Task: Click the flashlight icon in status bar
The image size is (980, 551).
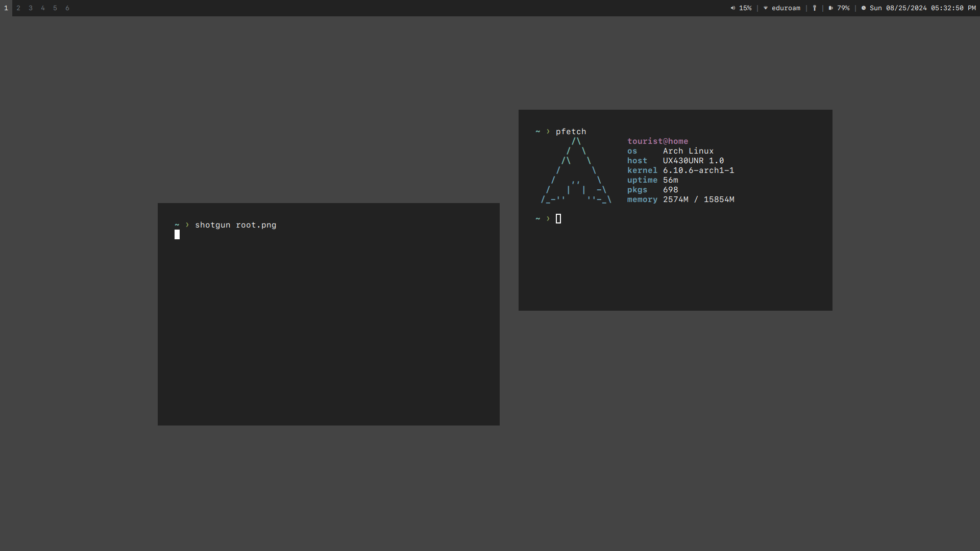Action: 815,8
